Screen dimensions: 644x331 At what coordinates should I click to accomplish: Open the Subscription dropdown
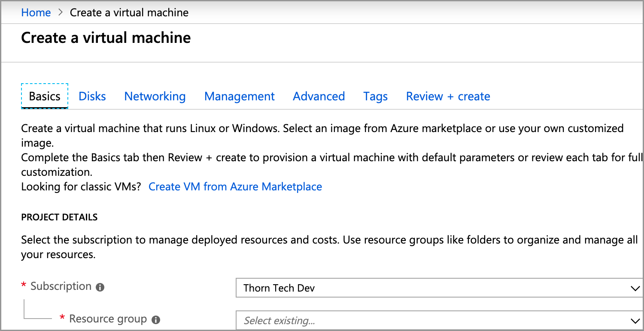click(x=438, y=288)
